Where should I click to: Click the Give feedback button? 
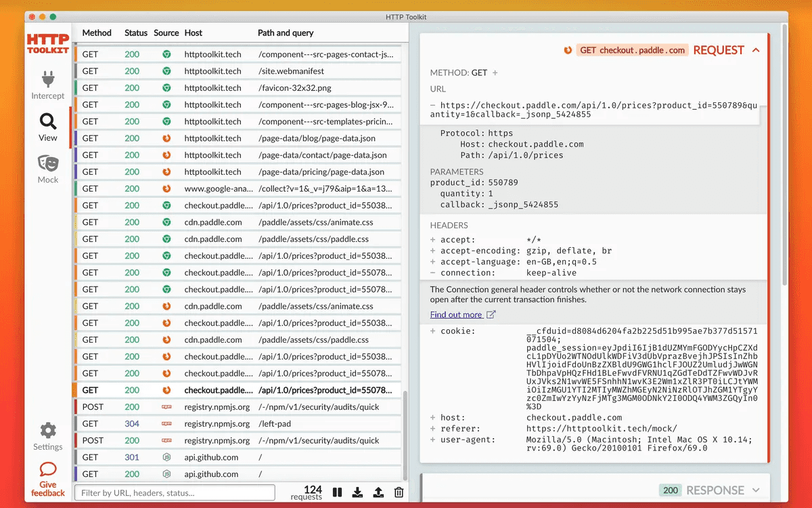tap(47, 478)
